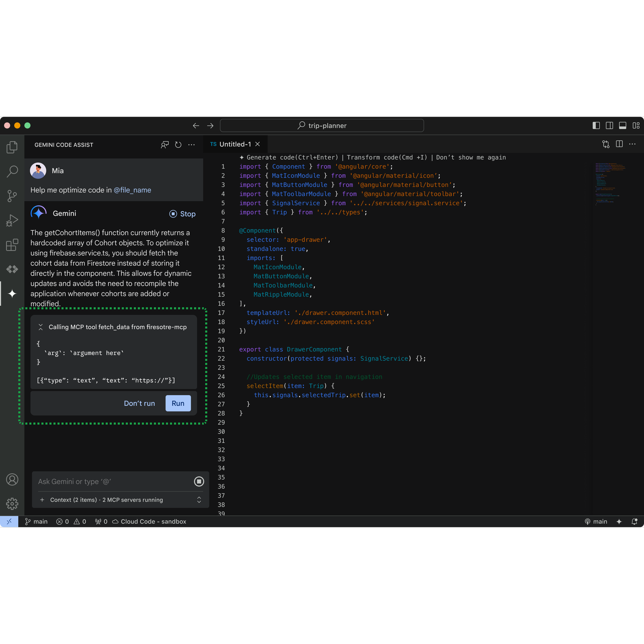
Task: Click the Gemini Code Assist sparkle icon
Action: point(12,294)
